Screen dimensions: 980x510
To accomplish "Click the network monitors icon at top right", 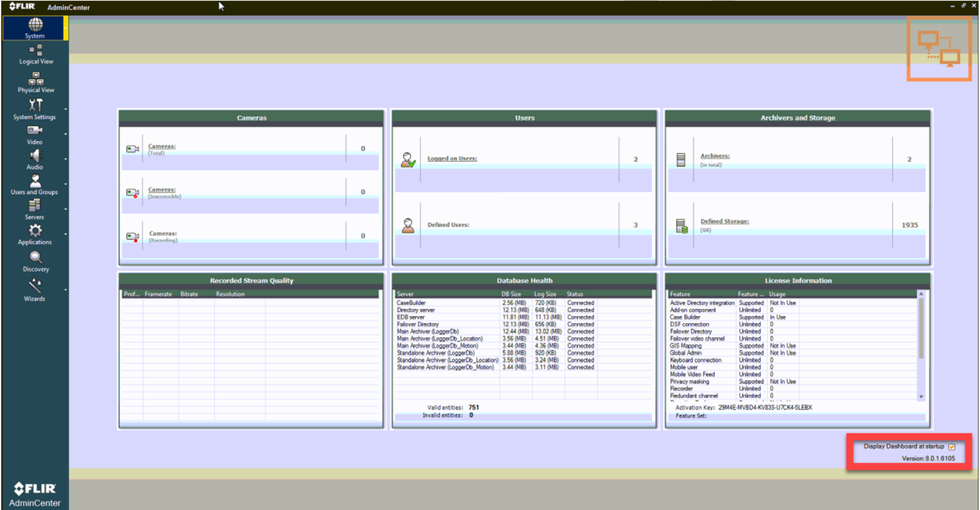I will (x=939, y=49).
